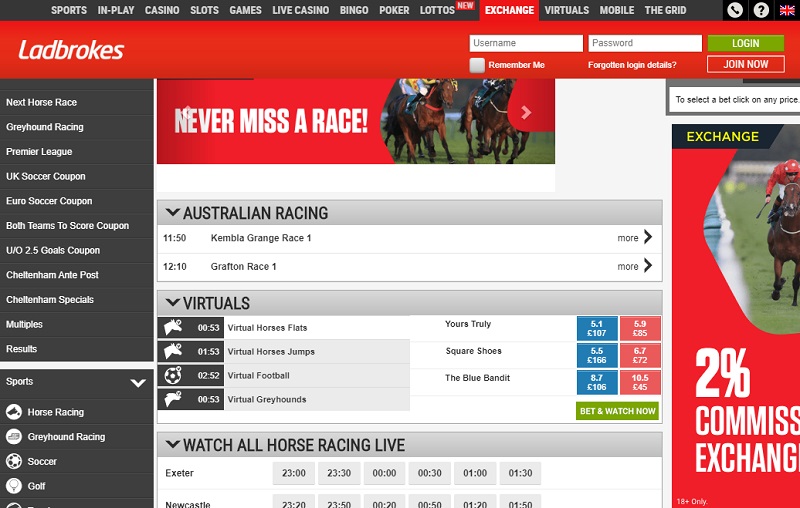The image size is (800, 508).
Task: Back Square Shoes at 5.5
Action: click(x=597, y=355)
